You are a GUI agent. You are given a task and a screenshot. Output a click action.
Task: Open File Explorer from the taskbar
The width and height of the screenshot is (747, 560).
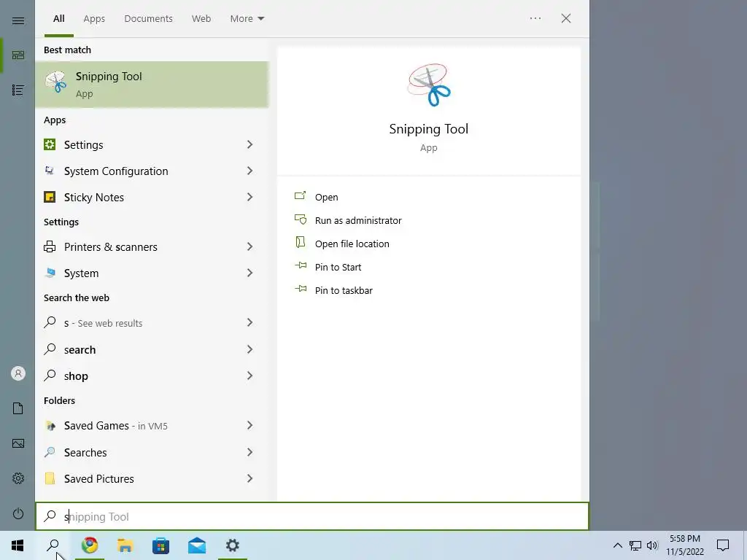pyautogui.click(x=125, y=545)
